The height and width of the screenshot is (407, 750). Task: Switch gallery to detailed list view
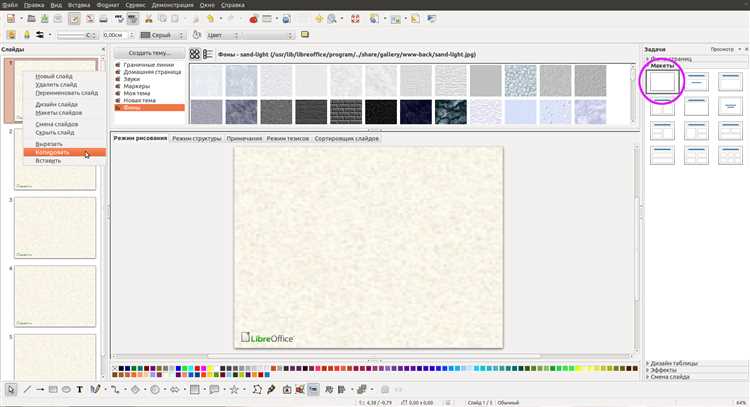point(208,54)
